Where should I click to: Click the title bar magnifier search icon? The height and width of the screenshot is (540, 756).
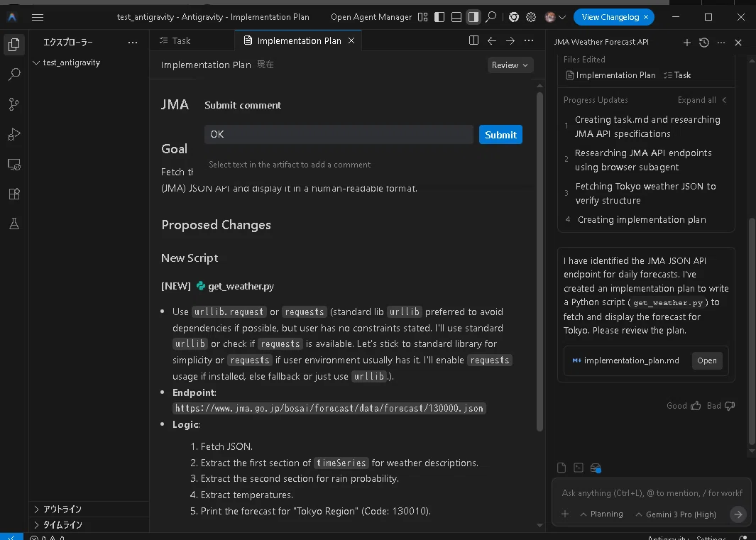(x=491, y=17)
